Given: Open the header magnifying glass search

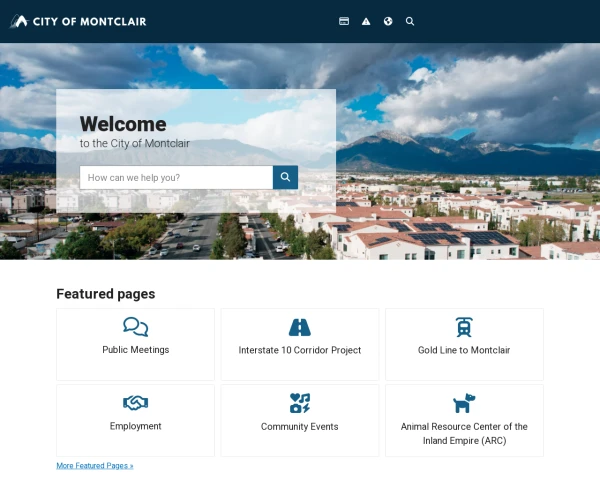Looking at the screenshot, I should (410, 21).
